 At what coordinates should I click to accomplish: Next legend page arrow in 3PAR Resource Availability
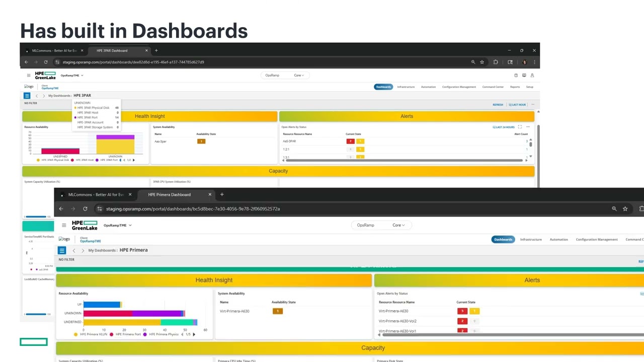coord(133,160)
